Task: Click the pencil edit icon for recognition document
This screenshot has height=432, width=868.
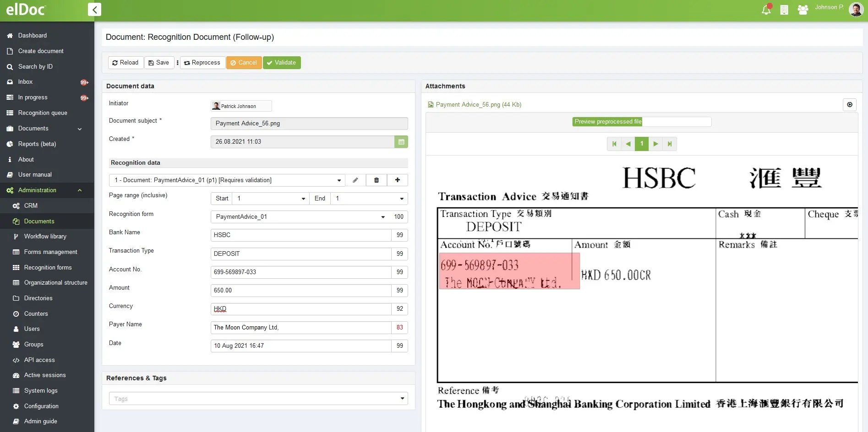Action: point(355,180)
